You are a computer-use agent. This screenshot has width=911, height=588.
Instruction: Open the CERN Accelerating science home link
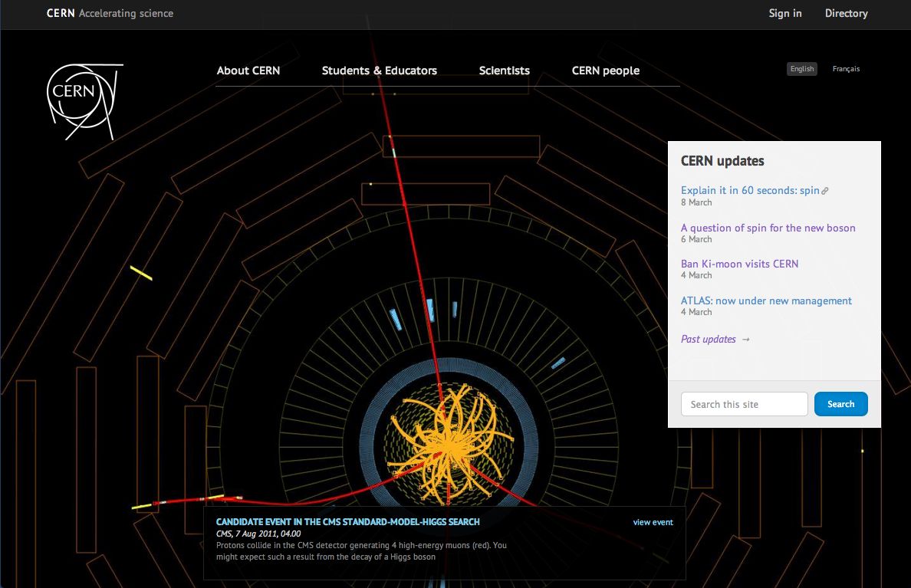[x=110, y=13]
